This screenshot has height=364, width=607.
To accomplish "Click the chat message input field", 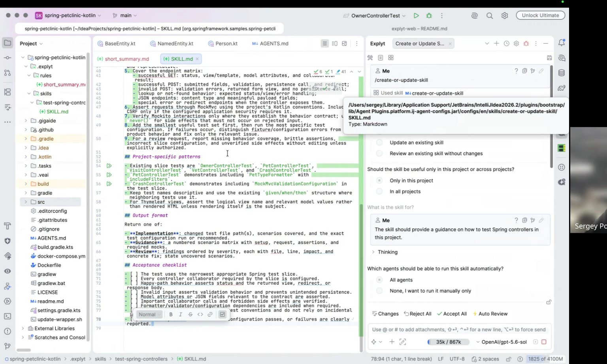I will [459, 330].
